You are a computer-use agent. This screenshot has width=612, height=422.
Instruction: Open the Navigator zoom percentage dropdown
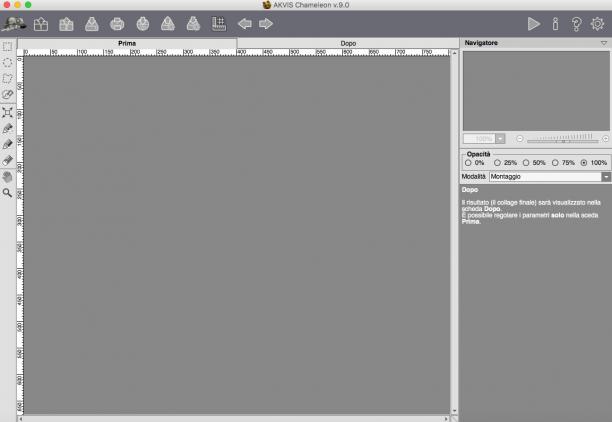tap(500, 139)
